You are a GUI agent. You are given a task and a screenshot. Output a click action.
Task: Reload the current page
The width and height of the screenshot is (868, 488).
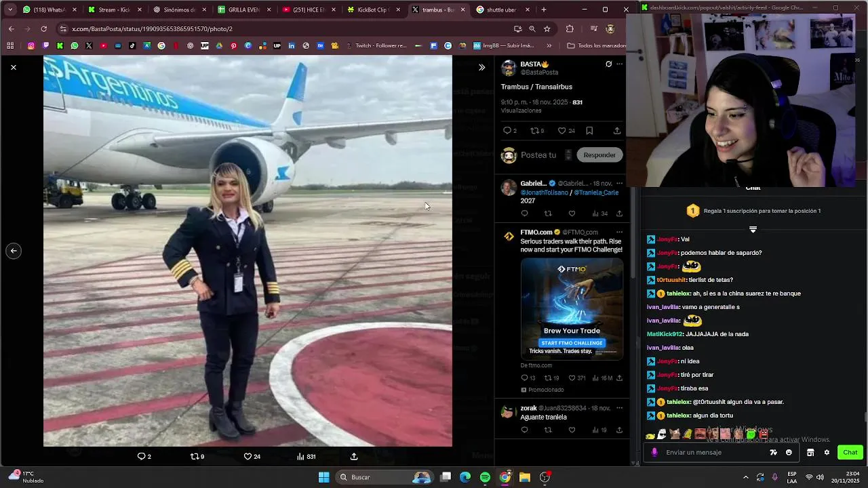pos(44,29)
